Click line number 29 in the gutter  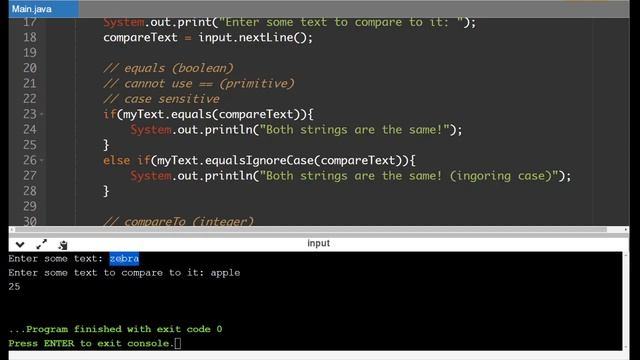pyautogui.click(x=30, y=207)
